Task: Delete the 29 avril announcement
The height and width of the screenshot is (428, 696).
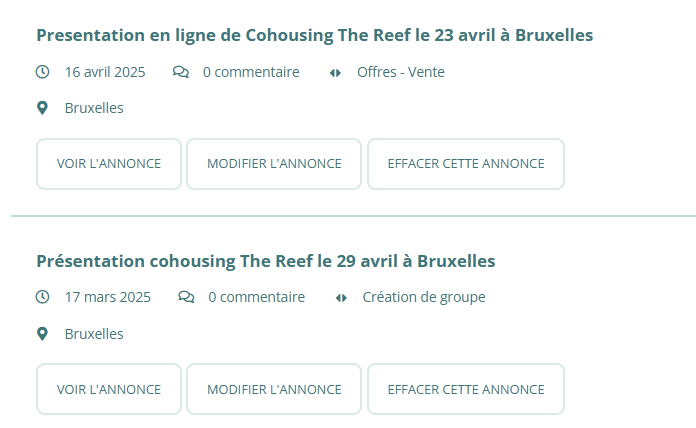Action: tap(466, 389)
